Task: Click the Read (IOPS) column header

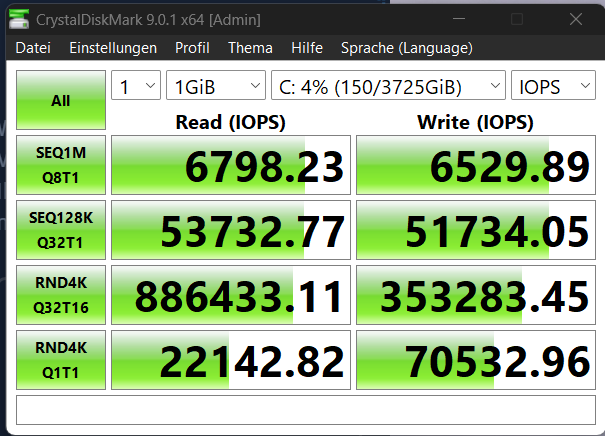Action: point(231,122)
